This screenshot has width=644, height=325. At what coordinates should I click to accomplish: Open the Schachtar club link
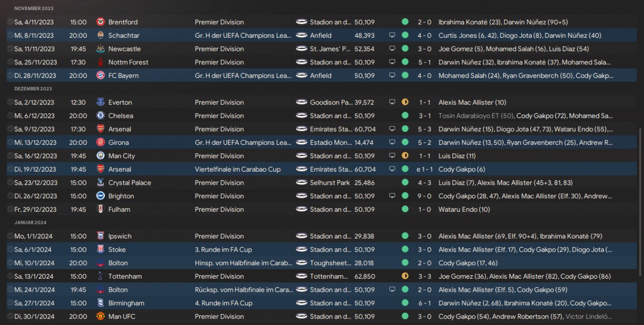click(124, 36)
